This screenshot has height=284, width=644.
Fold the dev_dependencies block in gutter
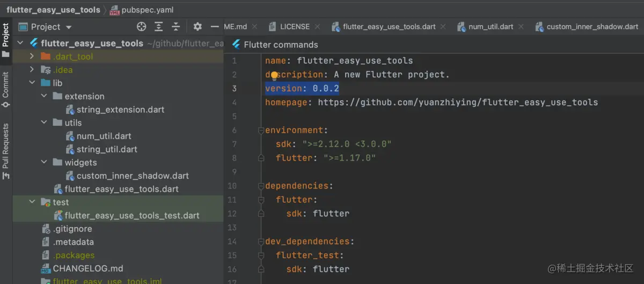click(x=261, y=242)
